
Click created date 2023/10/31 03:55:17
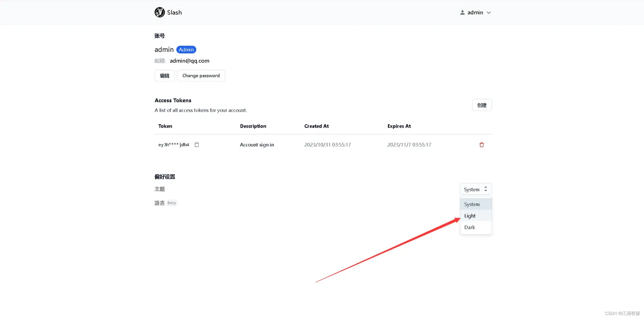point(328,145)
